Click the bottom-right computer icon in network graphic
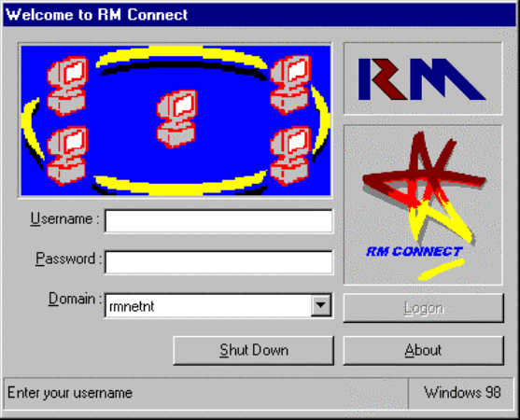 click(290, 156)
